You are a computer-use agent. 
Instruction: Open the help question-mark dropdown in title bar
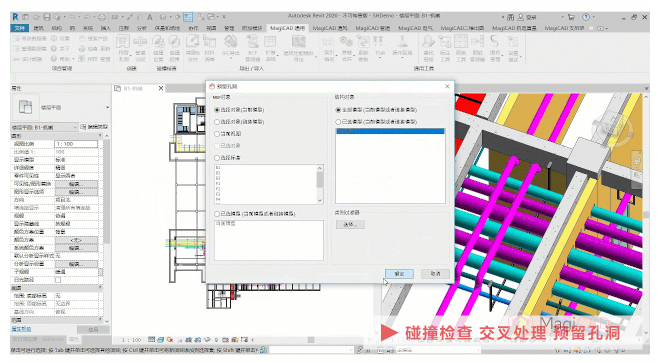pyautogui.click(x=588, y=17)
